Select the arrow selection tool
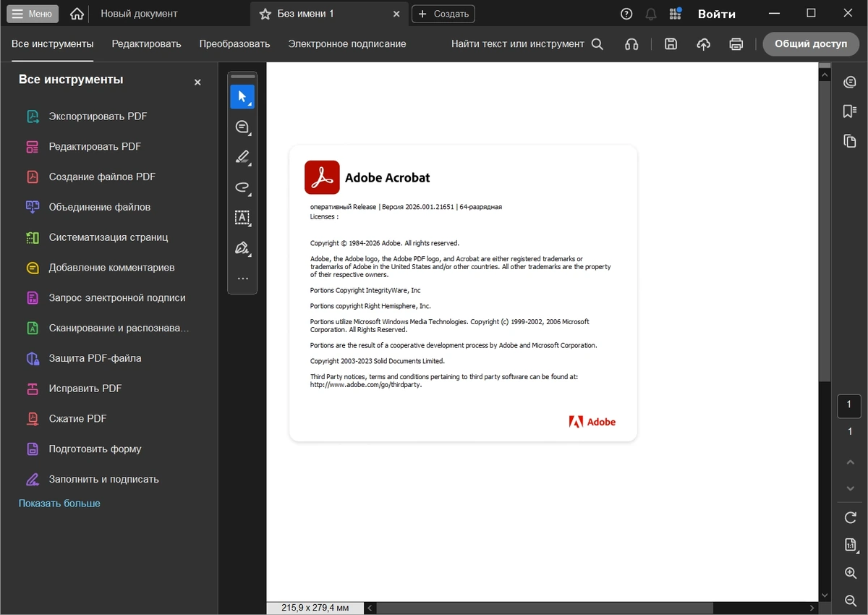Image resolution: width=868 pixels, height=615 pixels. [x=242, y=97]
